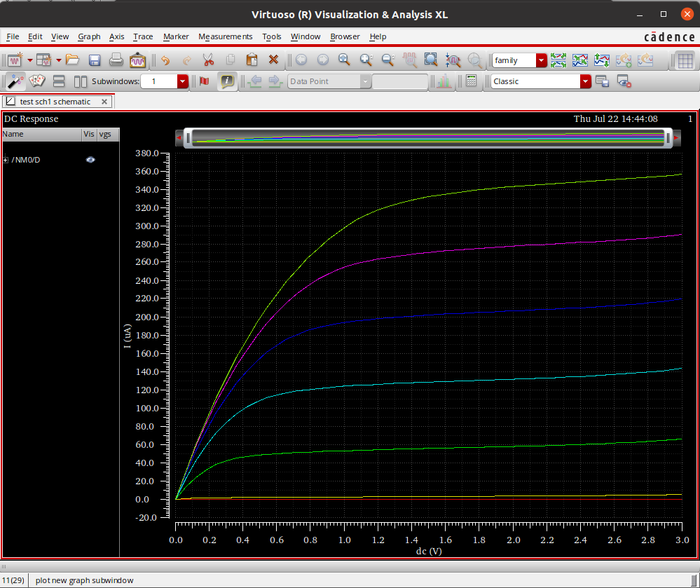Zoom out of the graph
Viewport: 700px width, 588px height.
click(x=388, y=60)
